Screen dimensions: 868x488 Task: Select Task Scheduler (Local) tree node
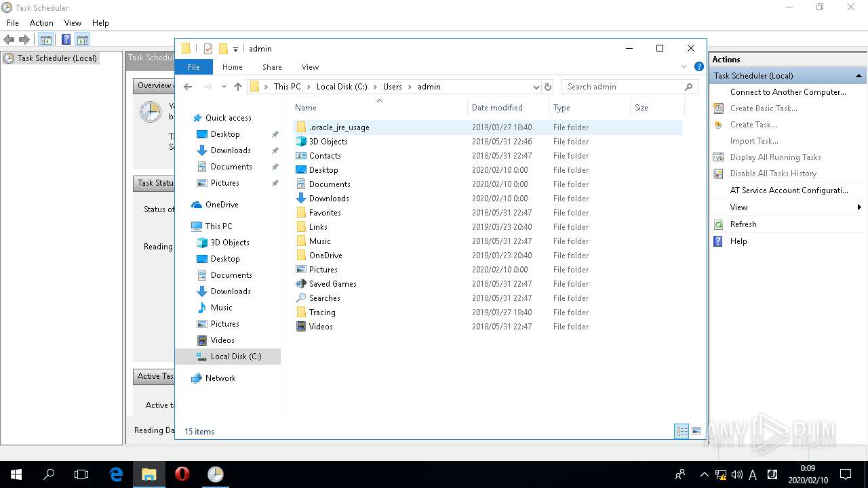coord(57,58)
